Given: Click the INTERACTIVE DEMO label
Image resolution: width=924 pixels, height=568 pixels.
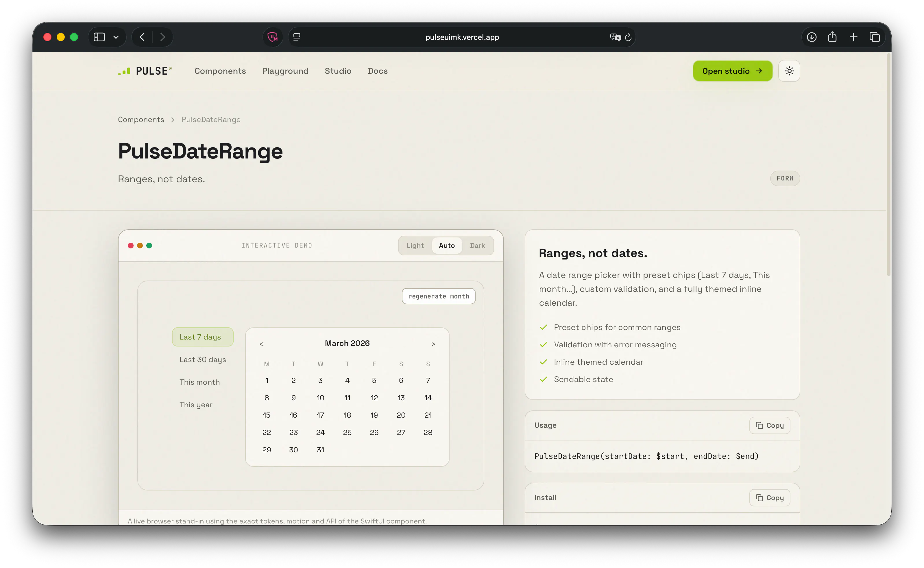Looking at the screenshot, I should point(277,245).
